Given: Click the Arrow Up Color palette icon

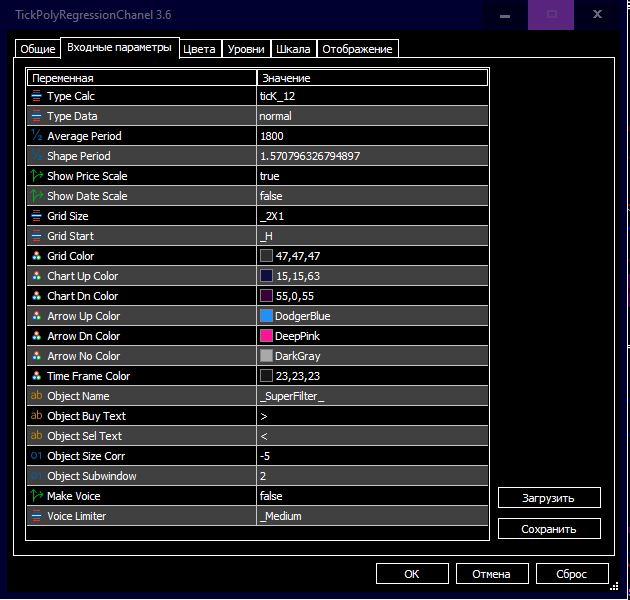Looking at the screenshot, I should pyautogui.click(x=37, y=316).
